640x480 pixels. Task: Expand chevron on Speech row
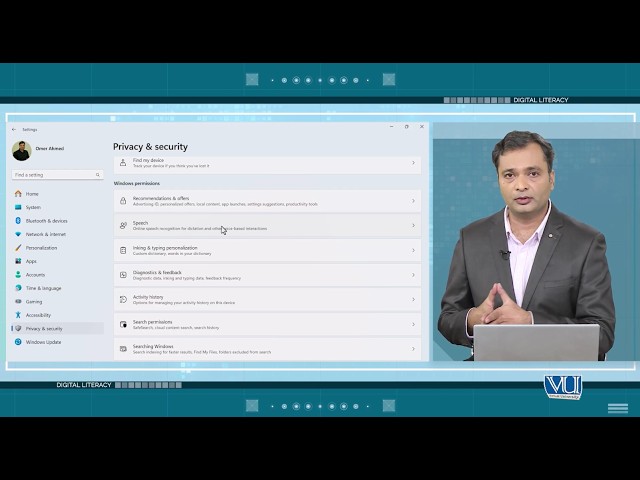click(413, 225)
